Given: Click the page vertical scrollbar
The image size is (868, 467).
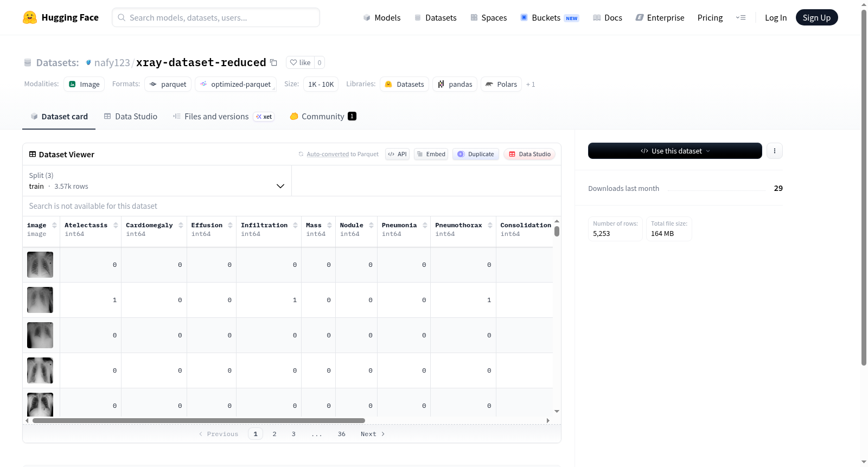Looking at the screenshot, I should [864, 187].
